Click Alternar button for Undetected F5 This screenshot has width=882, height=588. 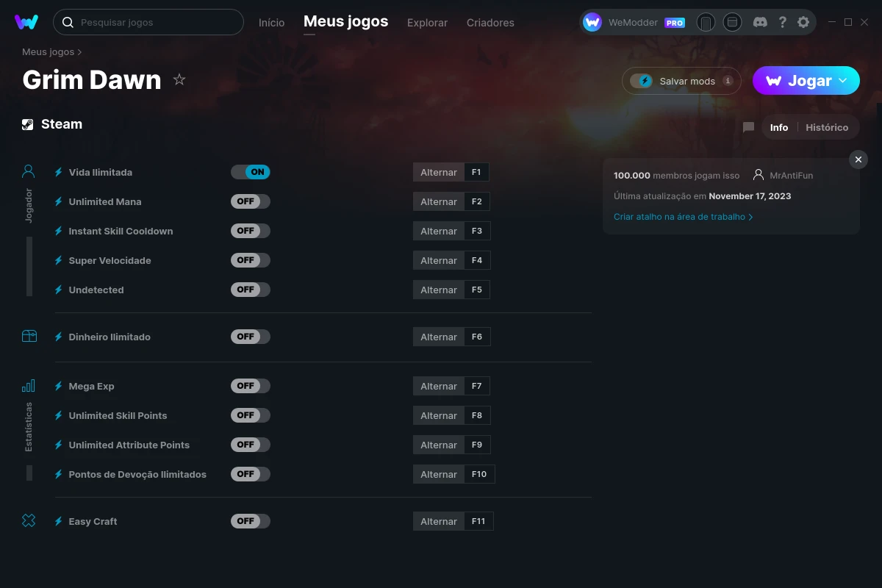pyautogui.click(x=439, y=290)
